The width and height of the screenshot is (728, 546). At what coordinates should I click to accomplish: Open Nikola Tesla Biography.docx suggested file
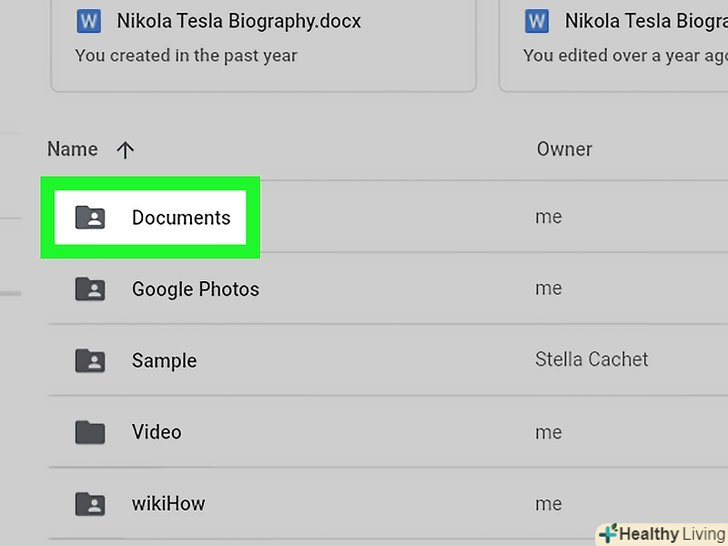point(238,21)
